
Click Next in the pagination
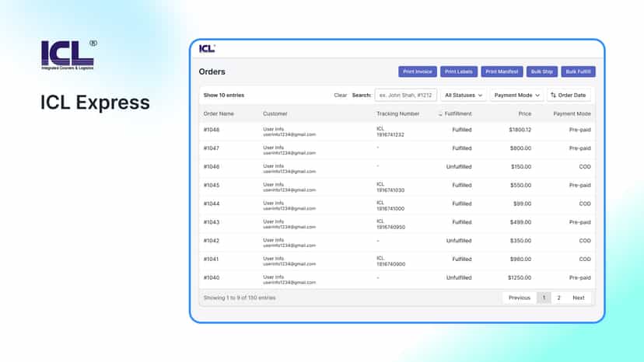pyautogui.click(x=579, y=298)
